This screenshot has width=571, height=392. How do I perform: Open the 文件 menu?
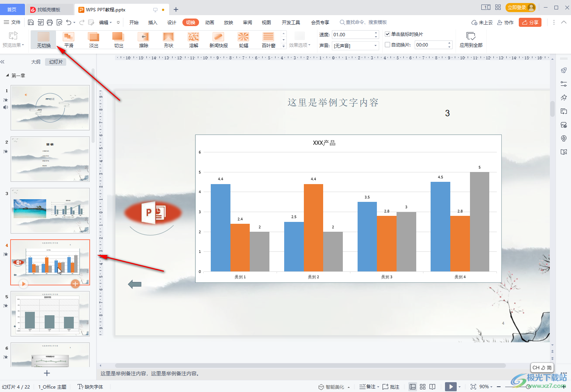[12, 22]
